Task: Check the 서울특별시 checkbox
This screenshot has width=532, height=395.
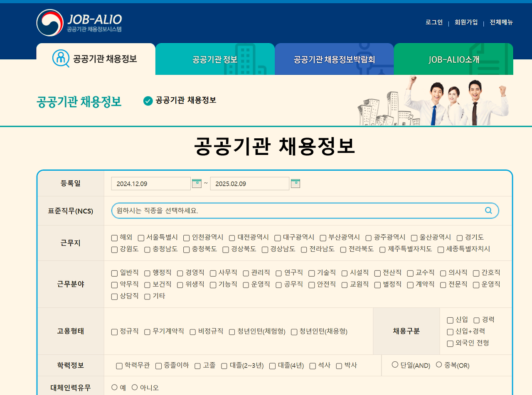Action: click(141, 238)
